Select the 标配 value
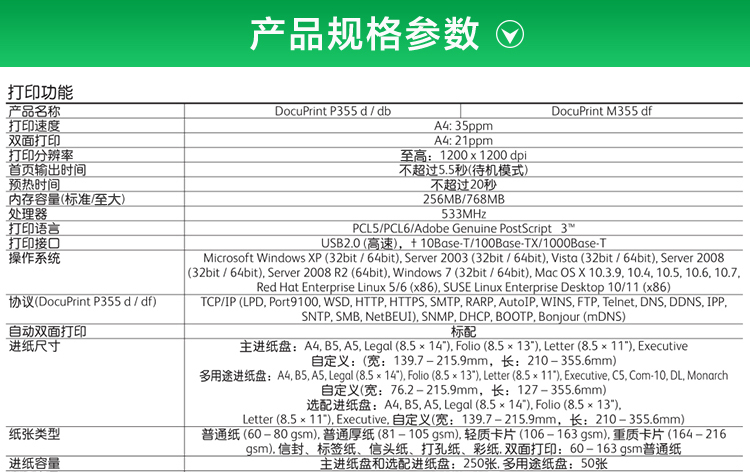Image resolution: width=750 pixels, height=472 pixels. (463, 331)
